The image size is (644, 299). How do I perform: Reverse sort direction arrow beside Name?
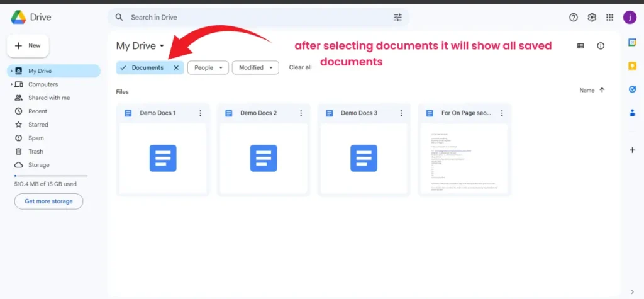602,90
